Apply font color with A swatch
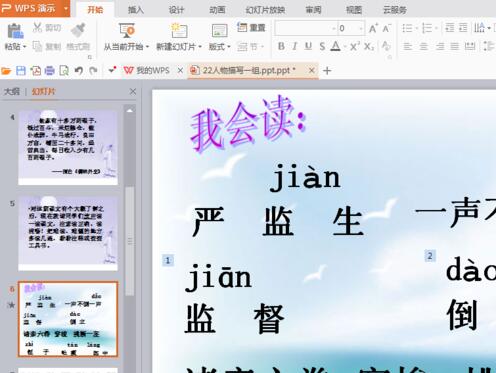This screenshot has width=496, height=373. tap(336, 46)
